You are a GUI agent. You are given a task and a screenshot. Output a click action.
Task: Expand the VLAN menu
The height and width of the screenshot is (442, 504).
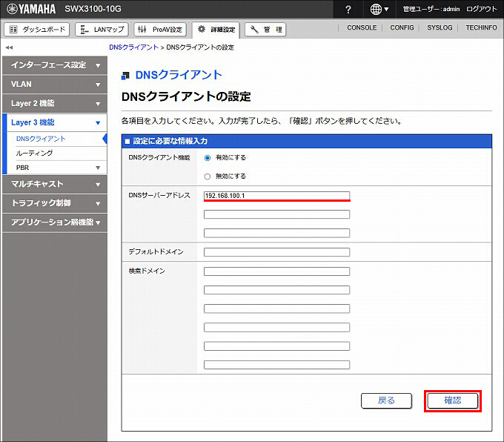coord(55,85)
